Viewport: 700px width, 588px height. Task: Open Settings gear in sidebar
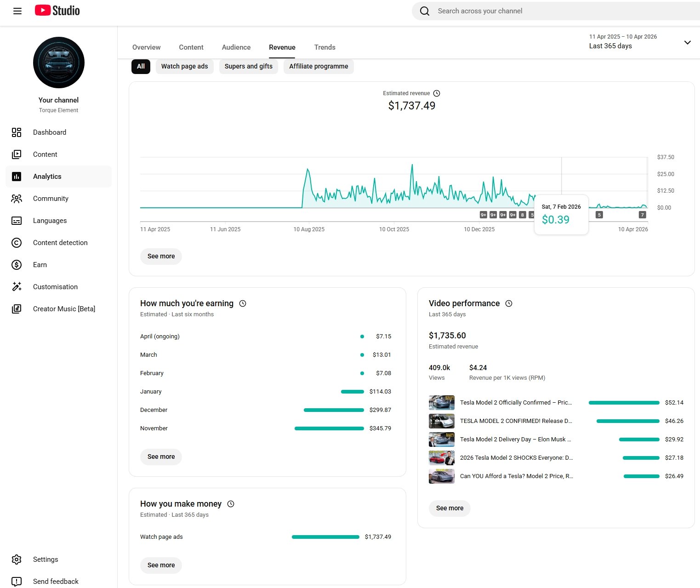pyautogui.click(x=17, y=559)
